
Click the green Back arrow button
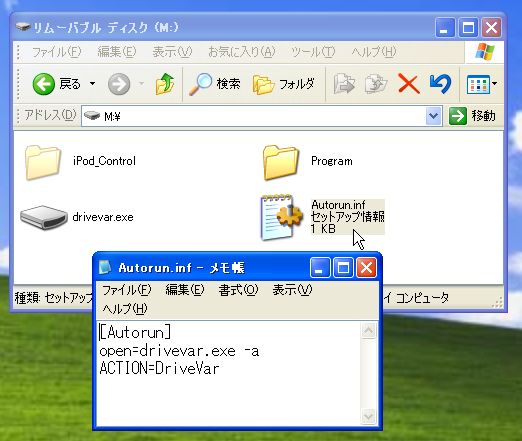44,84
